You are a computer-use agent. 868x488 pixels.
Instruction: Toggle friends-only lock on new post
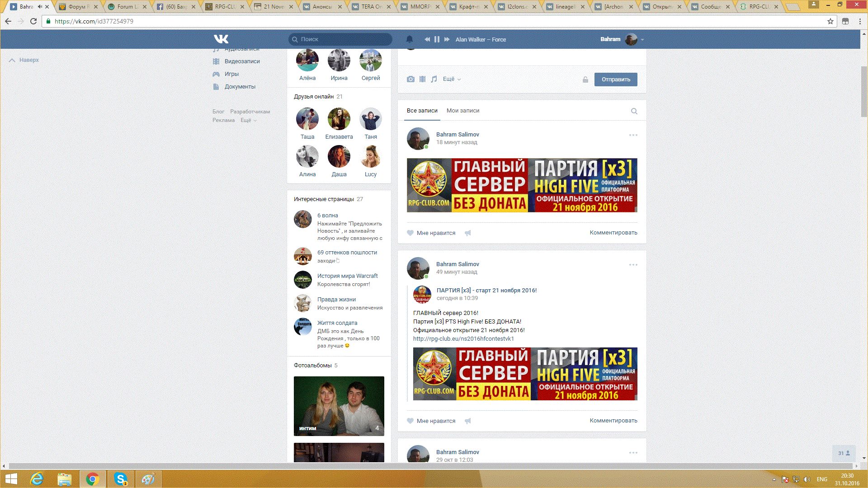click(585, 80)
